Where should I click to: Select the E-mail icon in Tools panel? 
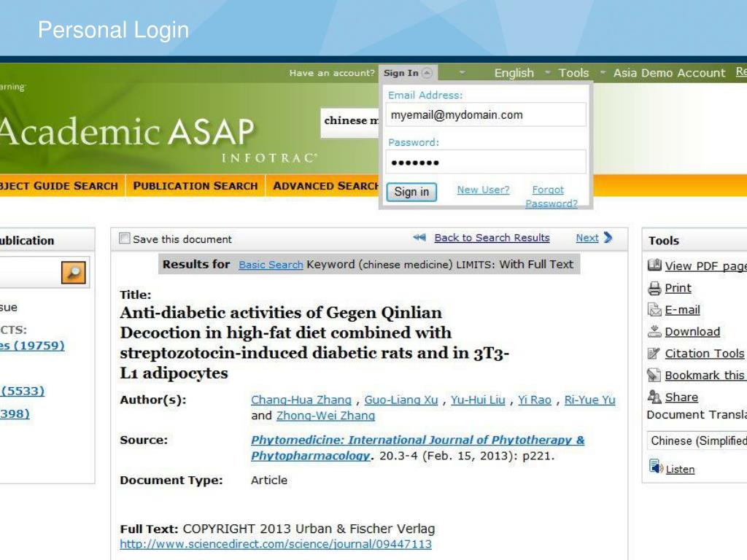(x=654, y=310)
